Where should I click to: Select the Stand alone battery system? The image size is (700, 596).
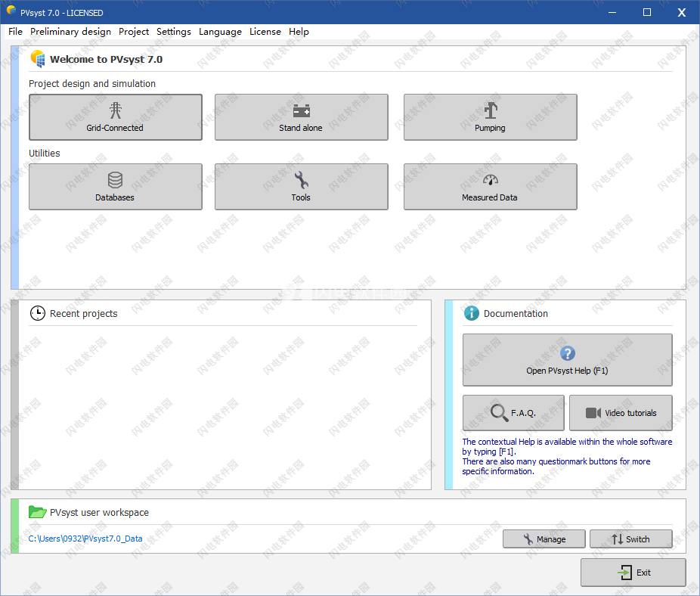[301, 117]
